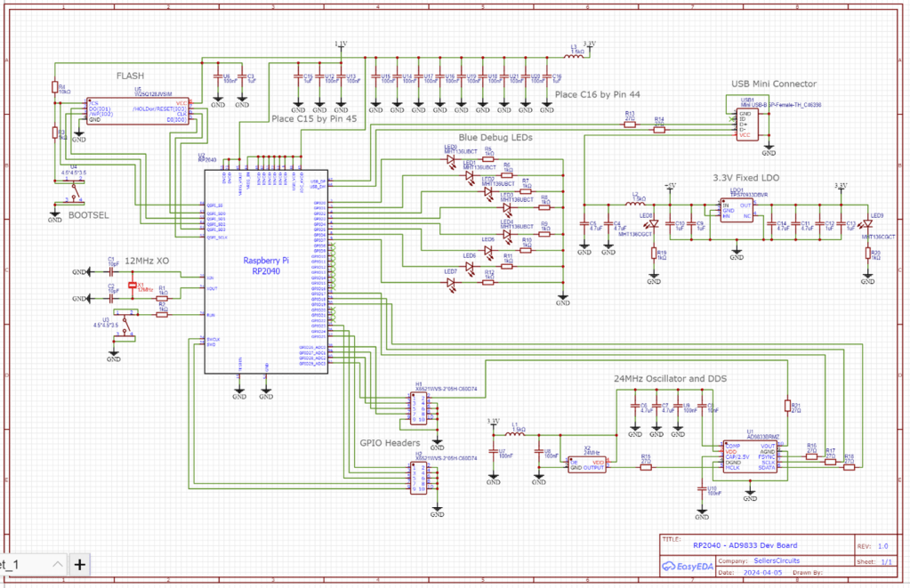Add a new schematic sheet with plus button
Viewport: 910px width, 588px height.
(x=79, y=564)
